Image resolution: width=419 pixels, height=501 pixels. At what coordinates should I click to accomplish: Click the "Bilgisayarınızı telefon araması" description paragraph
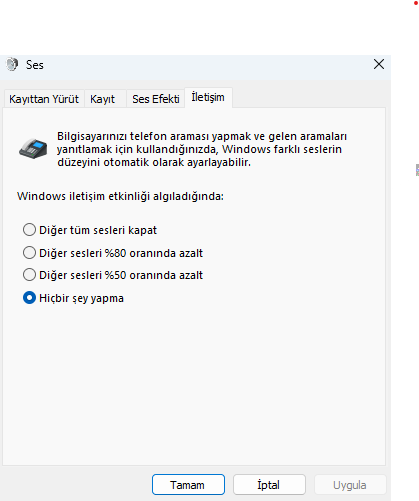(202, 149)
